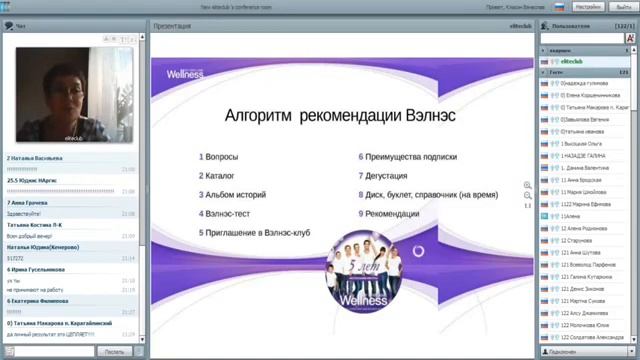This screenshot has width=640, height=360.
Task: Select user 1122 Марина Ефимова
Action: [585, 204]
